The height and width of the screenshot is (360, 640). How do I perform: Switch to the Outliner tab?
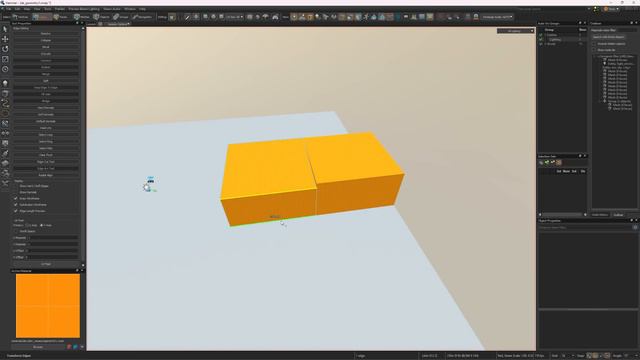[618, 215]
